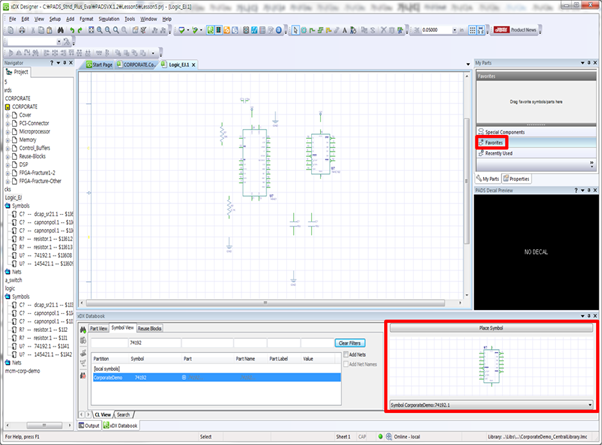Viewport: 602px width, 445px height.
Task: Click the blue circular toolbar icon
Action: (x=279, y=30)
